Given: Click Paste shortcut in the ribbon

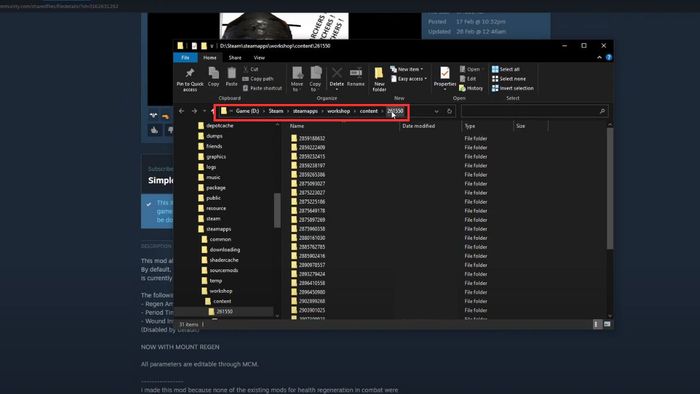Looking at the screenshot, I should click(262, 88).
